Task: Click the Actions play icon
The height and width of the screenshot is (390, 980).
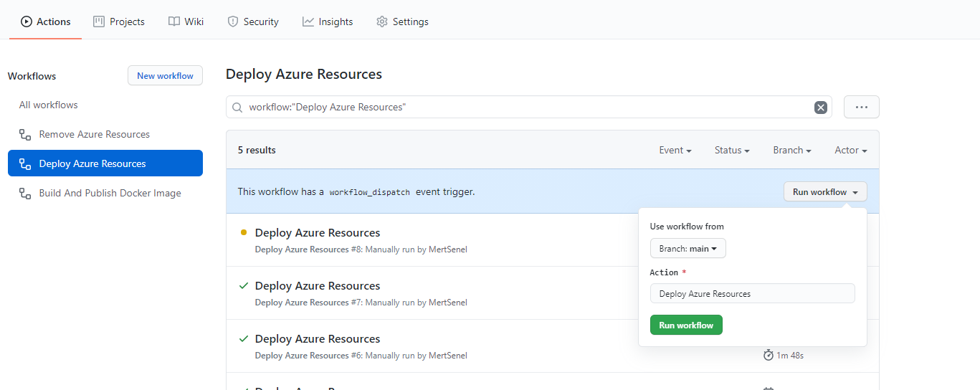Action: (27, 22)
